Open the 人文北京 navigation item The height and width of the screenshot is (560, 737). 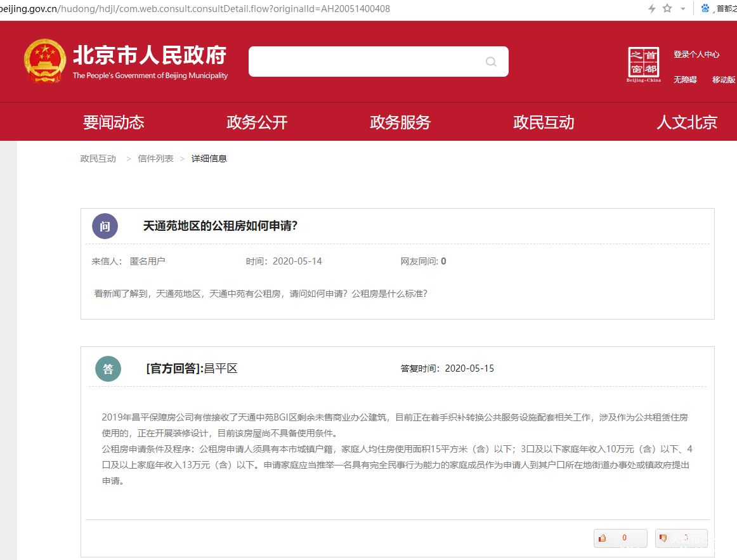click(687, 122)
